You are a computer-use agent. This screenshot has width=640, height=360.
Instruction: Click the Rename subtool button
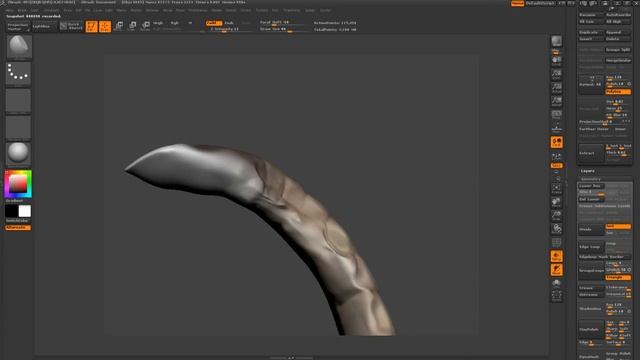pyautogui.click(x=591, y=15)
